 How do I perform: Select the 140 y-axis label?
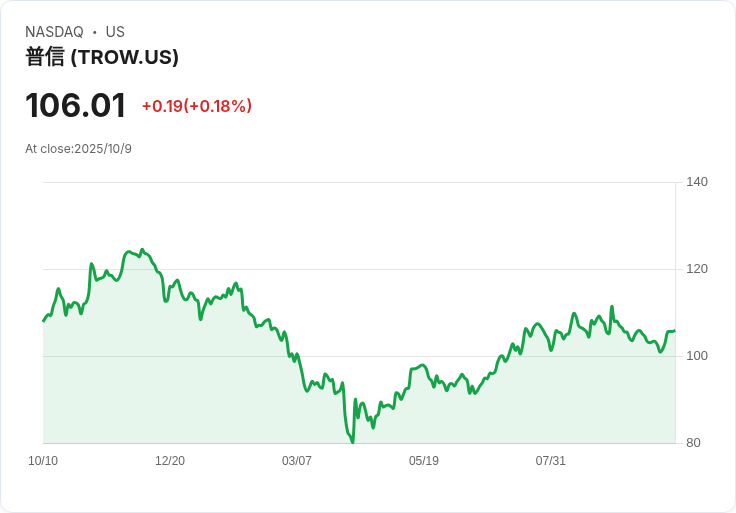pyautogui.click(x=697, y=182)
